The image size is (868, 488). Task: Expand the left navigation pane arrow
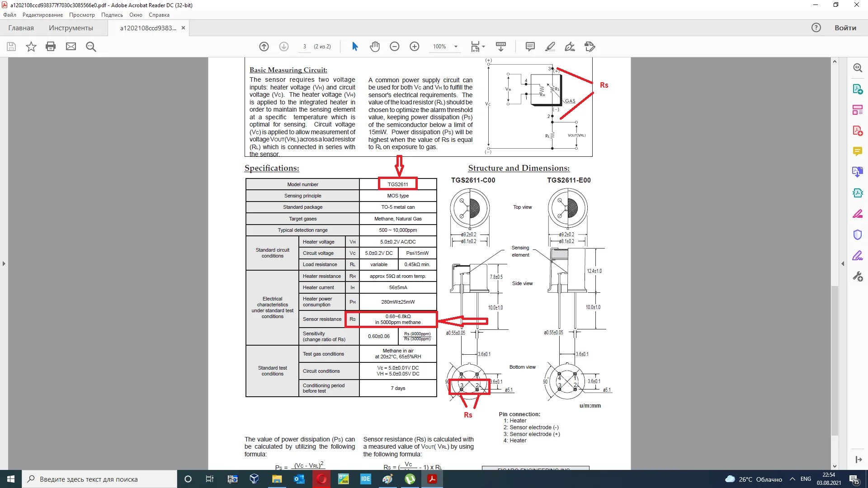4,263
